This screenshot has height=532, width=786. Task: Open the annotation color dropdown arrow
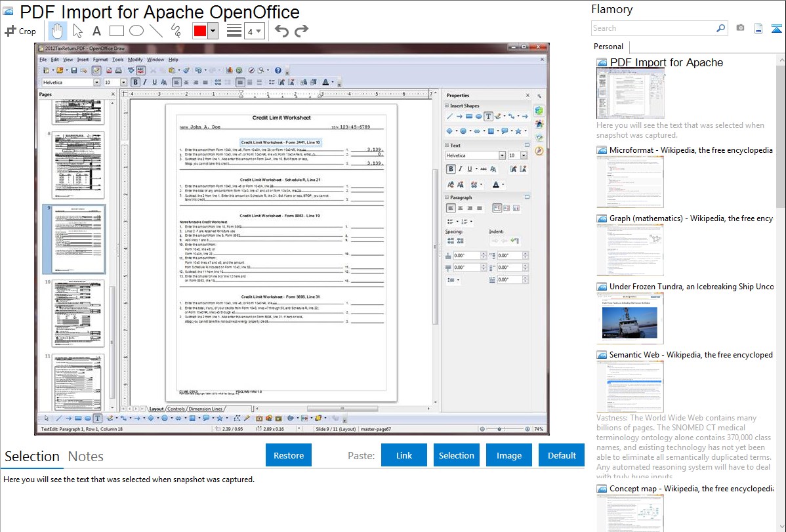(x=213, y=31)
